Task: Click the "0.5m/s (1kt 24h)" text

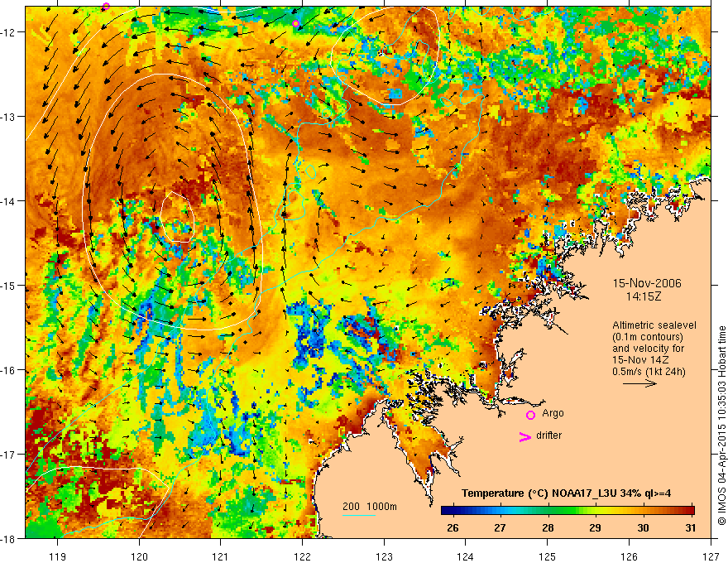Action: coord(649,372)
